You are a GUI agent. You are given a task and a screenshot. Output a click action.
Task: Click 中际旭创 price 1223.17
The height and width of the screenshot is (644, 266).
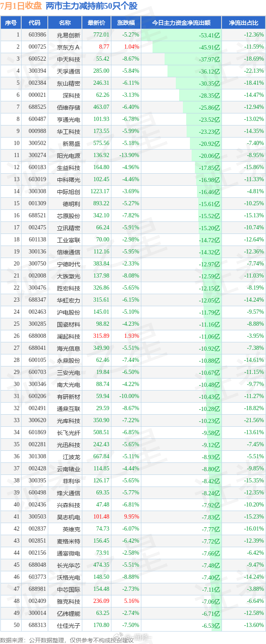click(x=100, y=192)
